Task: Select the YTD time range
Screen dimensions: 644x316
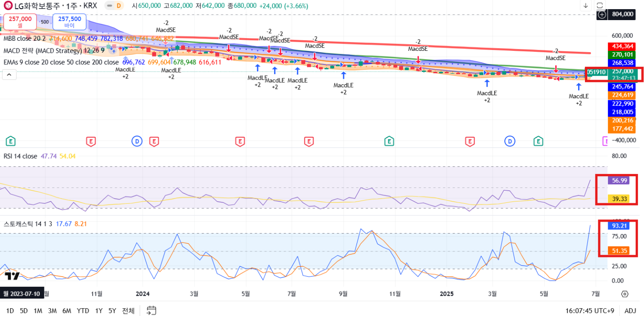Action: [x=83, y=311]
